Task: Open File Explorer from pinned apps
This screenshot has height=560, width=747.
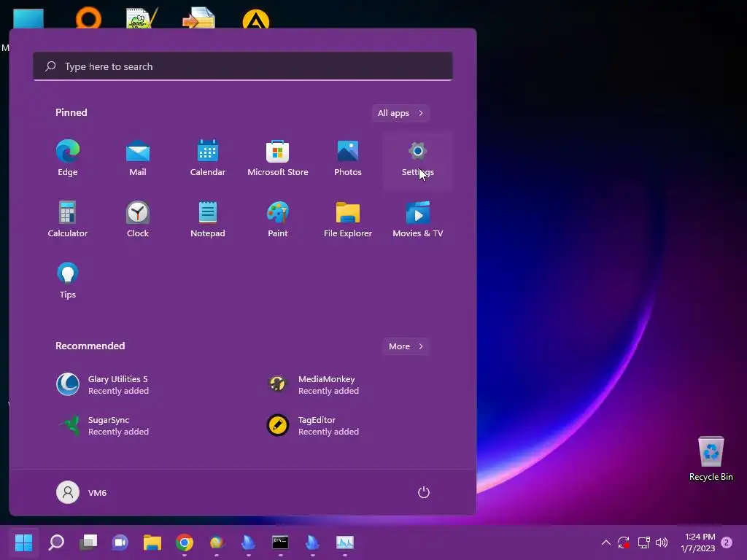Action: (348, 220)
